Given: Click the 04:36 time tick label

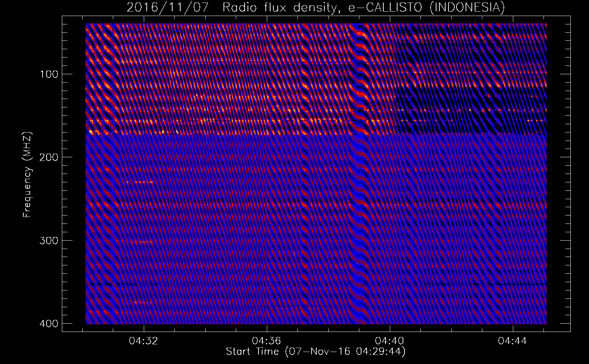Looking at the screenshot, I should (x=267, y=341).
